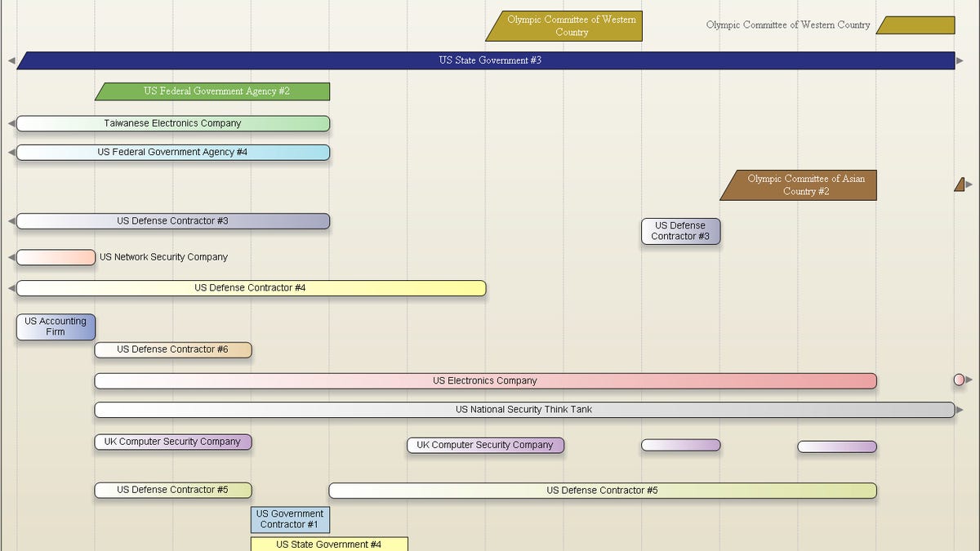This screenshot has height=551, width=980.
Task: Click left arrow beside US Defense Contractor #4 bar
Action: click(11, 288)
